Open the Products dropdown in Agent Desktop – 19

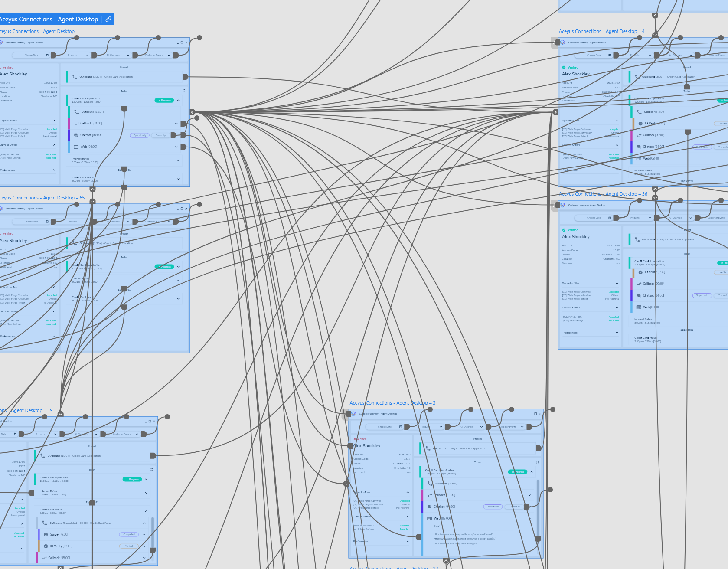(46, 434)
